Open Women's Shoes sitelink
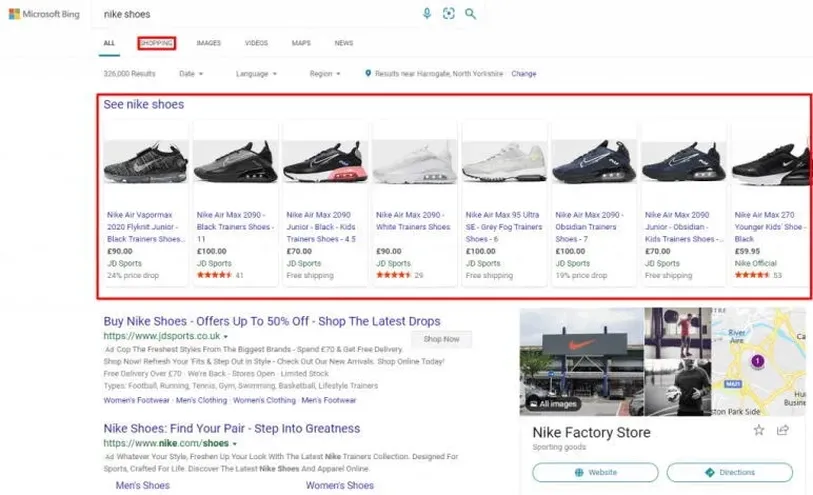The height and width of the screenshot is (495, 813). coord(340,486)
